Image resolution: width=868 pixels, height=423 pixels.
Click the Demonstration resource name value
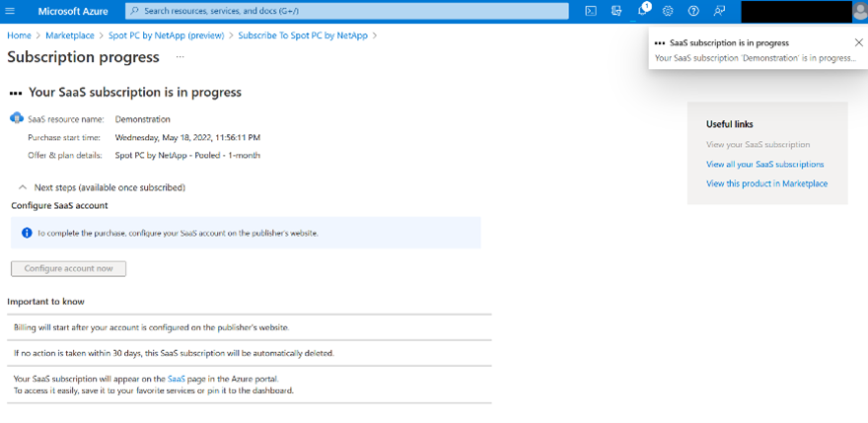(x=143, y=119)
